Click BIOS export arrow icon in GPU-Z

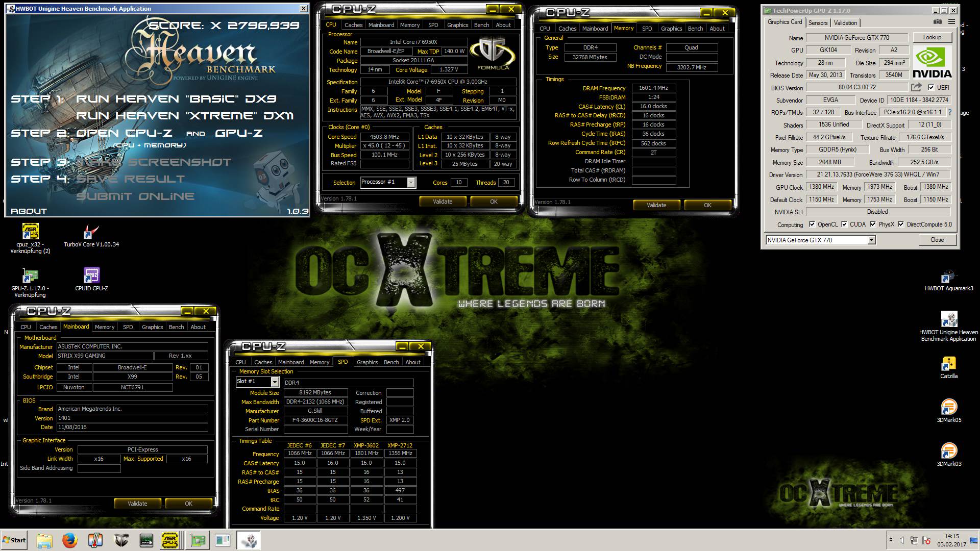(x=917, y=87)
